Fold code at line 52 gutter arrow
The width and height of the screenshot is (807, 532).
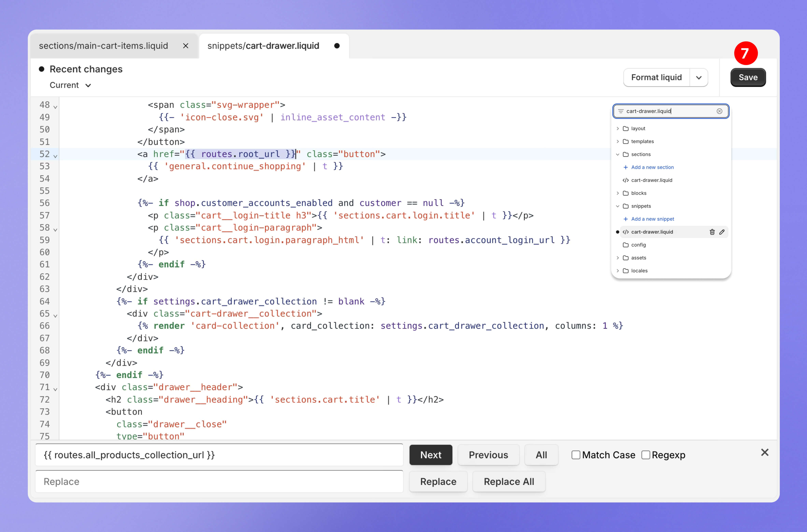[x=55, y=156]
